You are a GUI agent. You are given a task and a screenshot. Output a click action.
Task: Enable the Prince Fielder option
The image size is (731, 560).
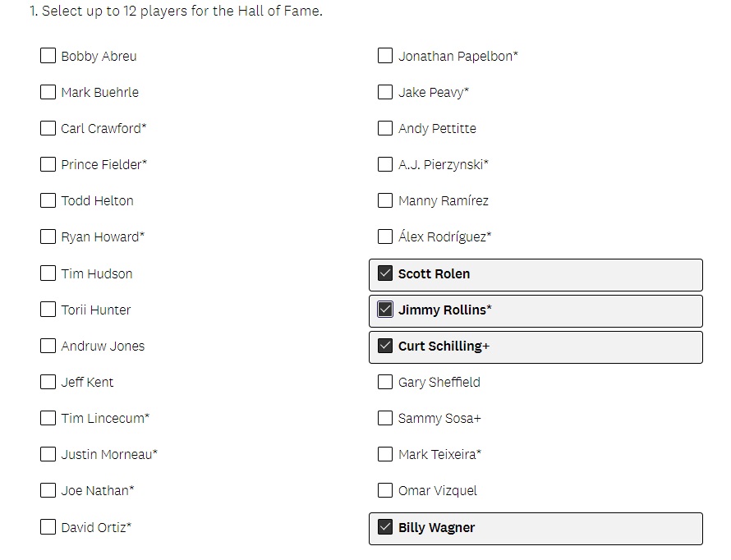pyautogui.click(x=48, y=164)
